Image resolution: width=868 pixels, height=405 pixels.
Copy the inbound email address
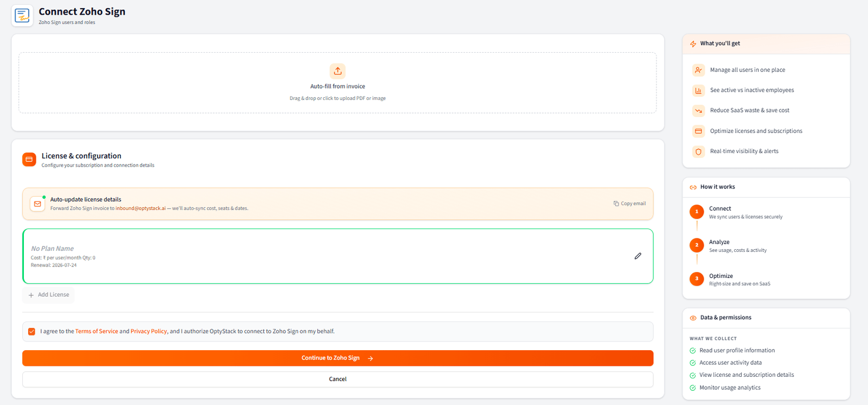click(x=629, y=204)
